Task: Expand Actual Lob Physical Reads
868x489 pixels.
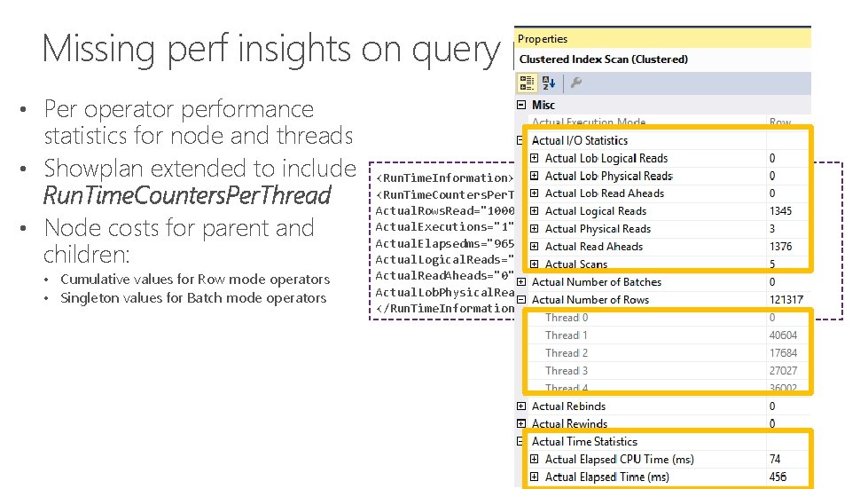Action: 535,176
